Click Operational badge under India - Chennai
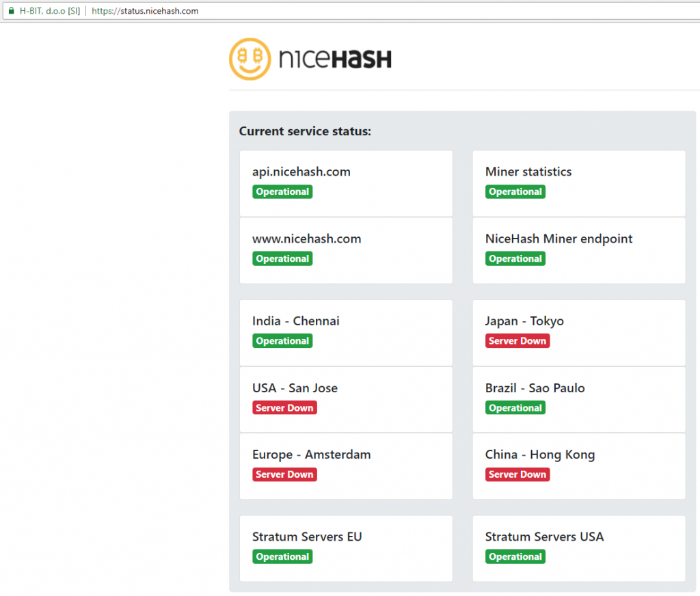The height and width of the screenshot is (596, 700). pos(282,340)
